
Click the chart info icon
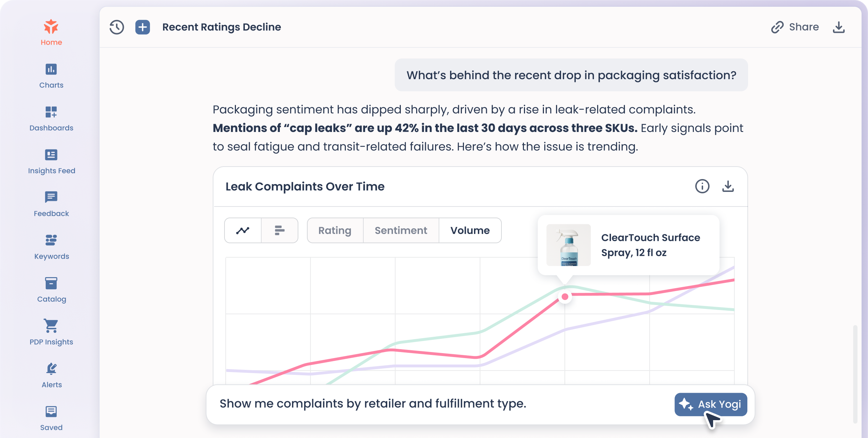[702, 186]
